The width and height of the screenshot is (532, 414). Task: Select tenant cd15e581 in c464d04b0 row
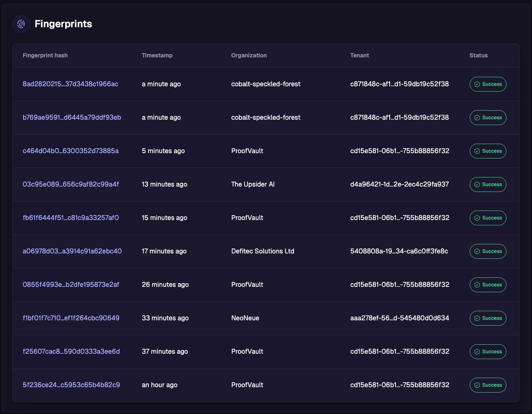[x=400, y=151]
